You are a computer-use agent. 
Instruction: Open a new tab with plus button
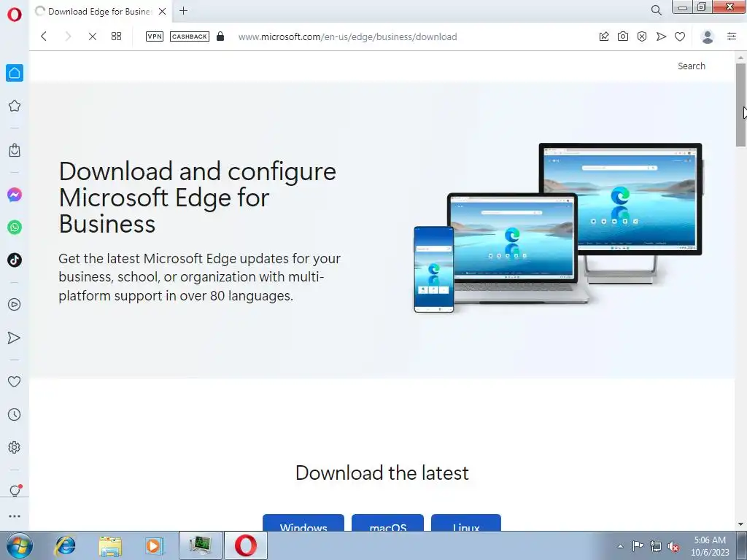tap(183, 11)
